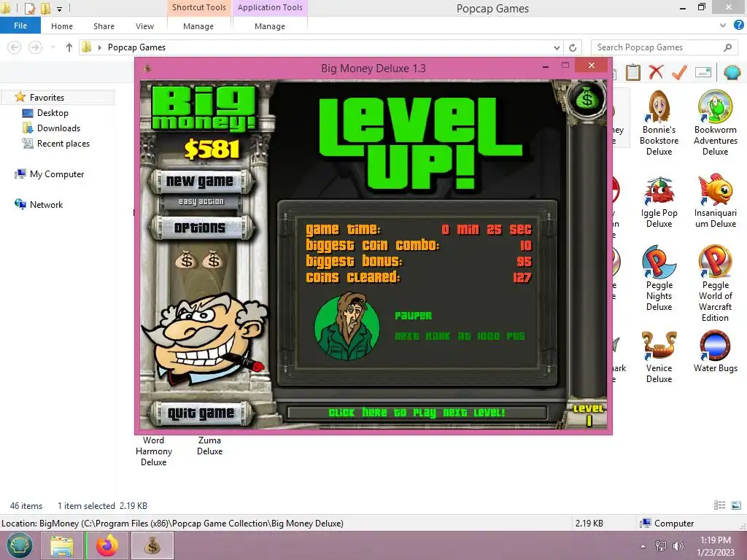Click the money bag icon at top right of game
Screen dimensions: 747x560
coord(587,99)
